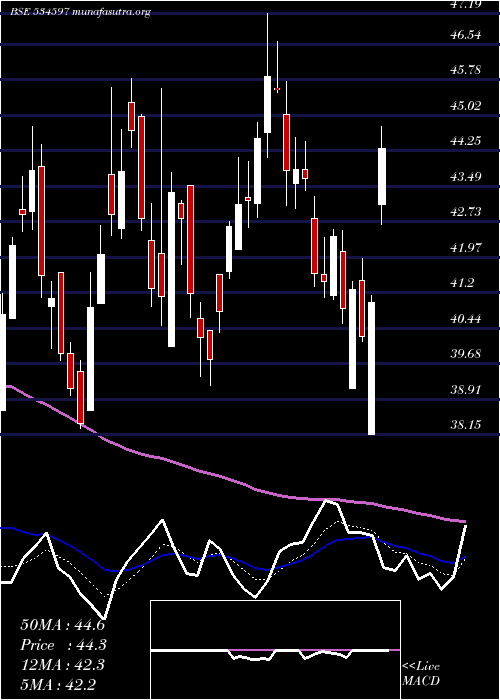
Task: Click the 38.15 price axis label
Action: click(466, 424)
